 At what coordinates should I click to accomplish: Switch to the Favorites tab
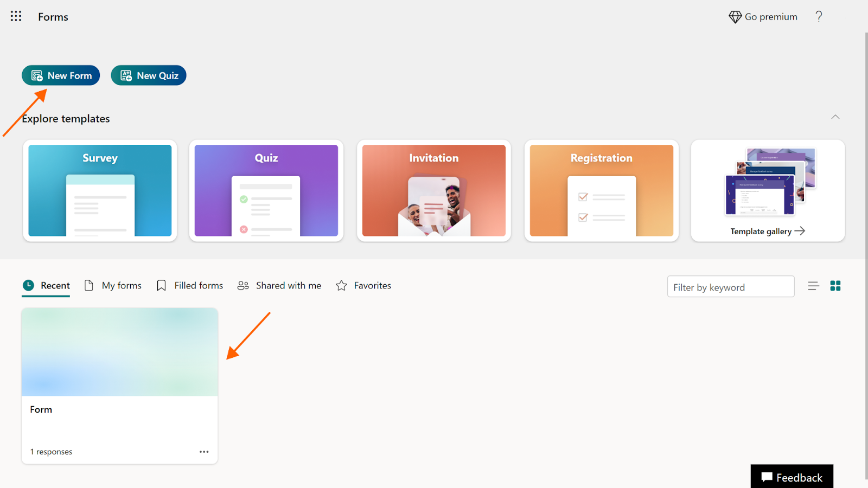pos(363,286)
